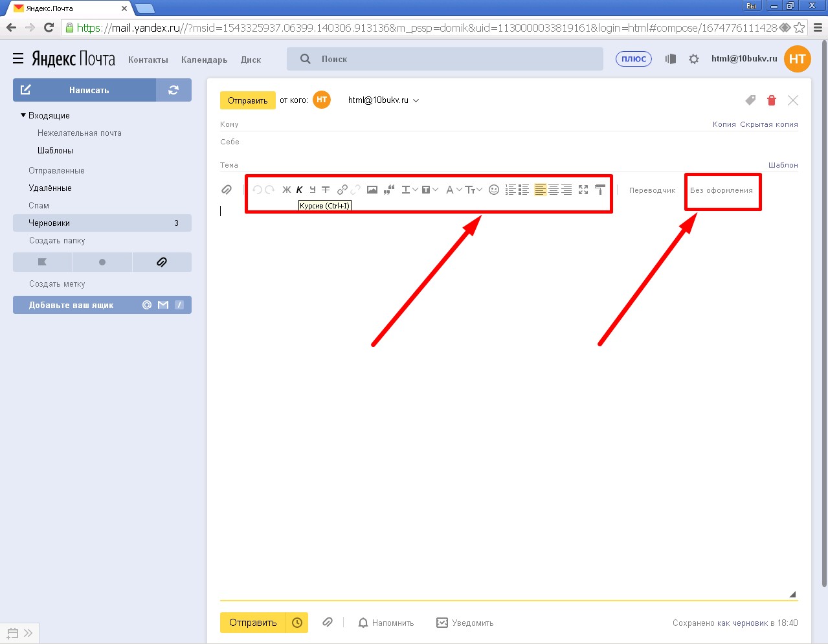Click the bottom attach paperclip icon

[328, 622]
